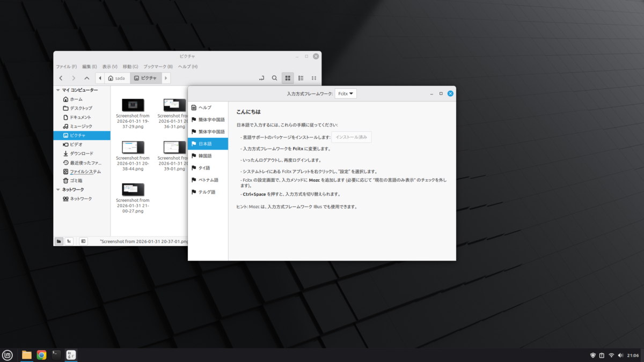Open the Linux Mint start menu

8,354
